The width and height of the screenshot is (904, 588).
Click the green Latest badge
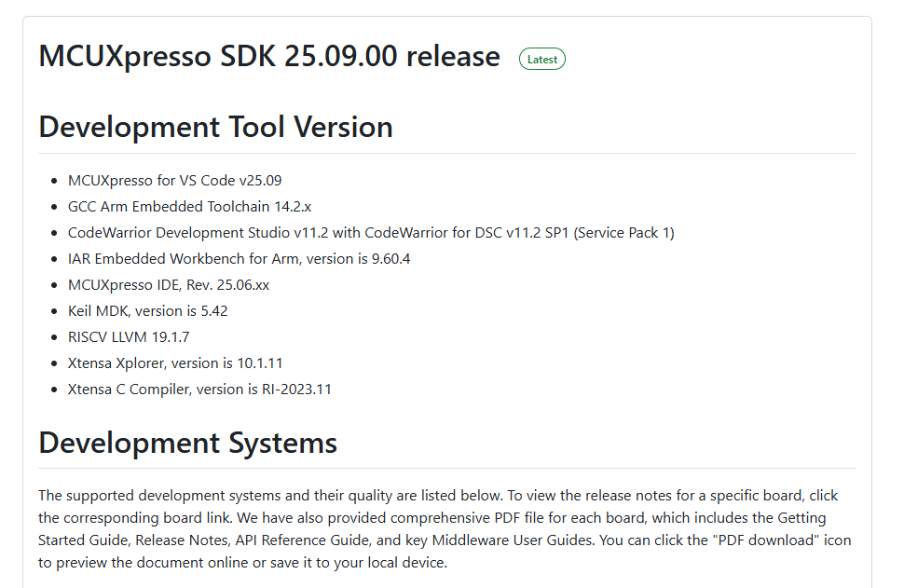click(x=542, y=59)
